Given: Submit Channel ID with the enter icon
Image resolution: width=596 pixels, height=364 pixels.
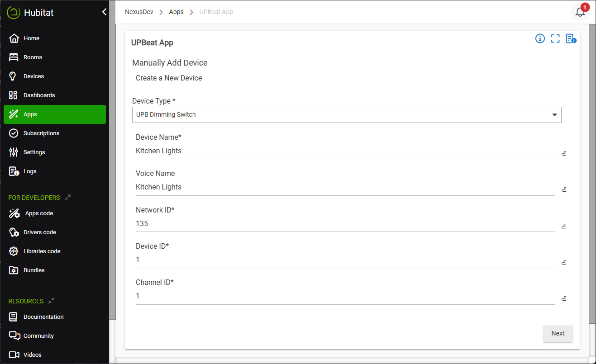Looking at the screenshot, I should [x=563, y=299].
